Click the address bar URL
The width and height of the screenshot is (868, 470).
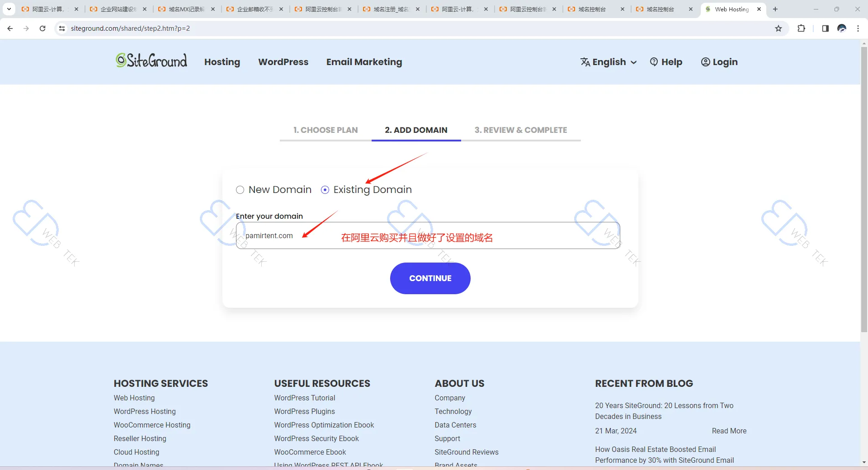(x=130, y=28)
